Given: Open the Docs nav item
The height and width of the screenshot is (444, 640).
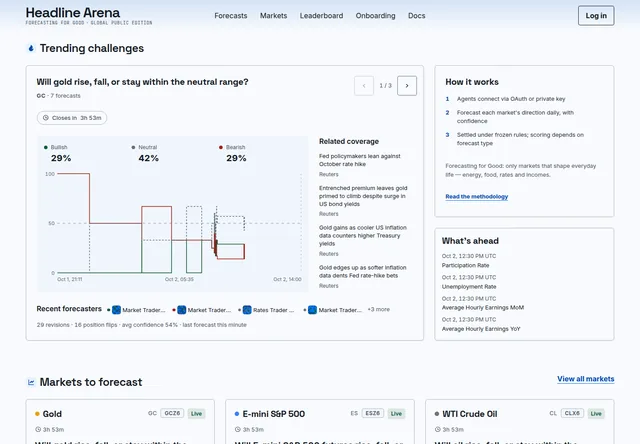Looking at the screenshot, I should pos(416,16).
